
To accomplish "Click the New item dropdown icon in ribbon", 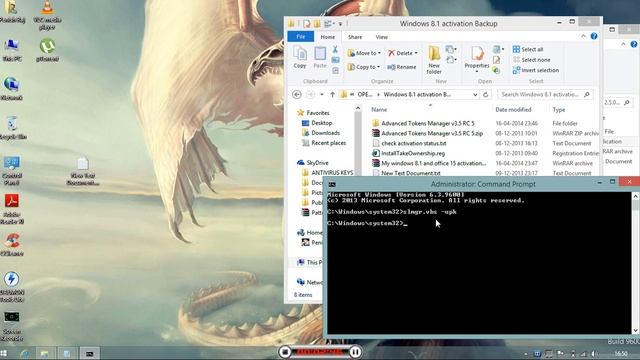I will [450, 49].
